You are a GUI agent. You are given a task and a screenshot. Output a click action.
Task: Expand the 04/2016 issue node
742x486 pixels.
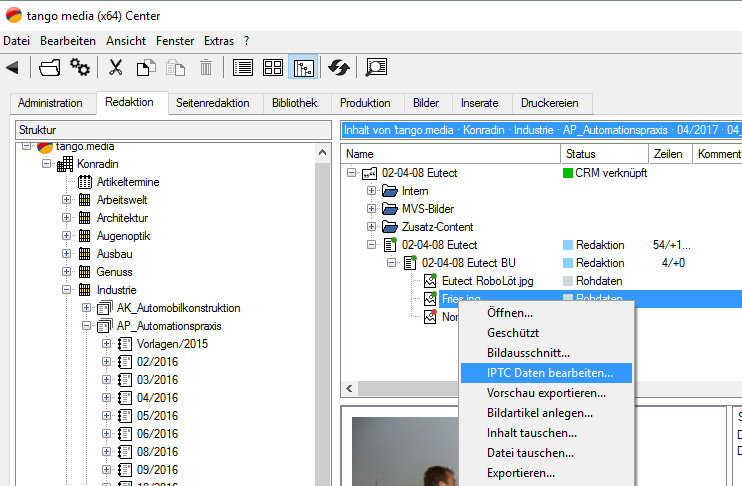(107, 398)
